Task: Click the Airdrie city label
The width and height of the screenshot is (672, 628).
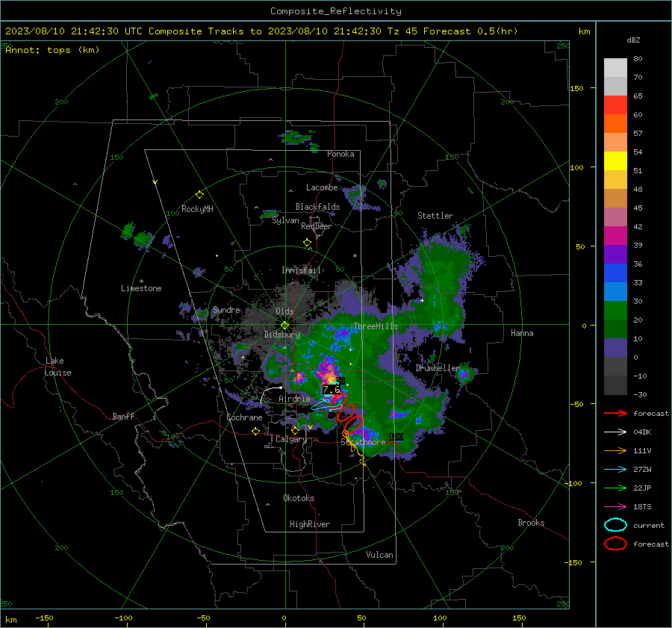Action: pos(294,399)
